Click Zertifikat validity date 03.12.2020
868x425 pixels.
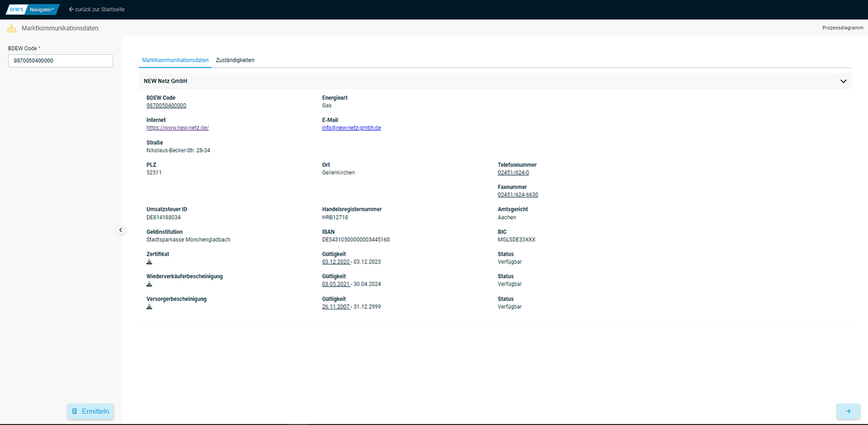click(336, 262)
